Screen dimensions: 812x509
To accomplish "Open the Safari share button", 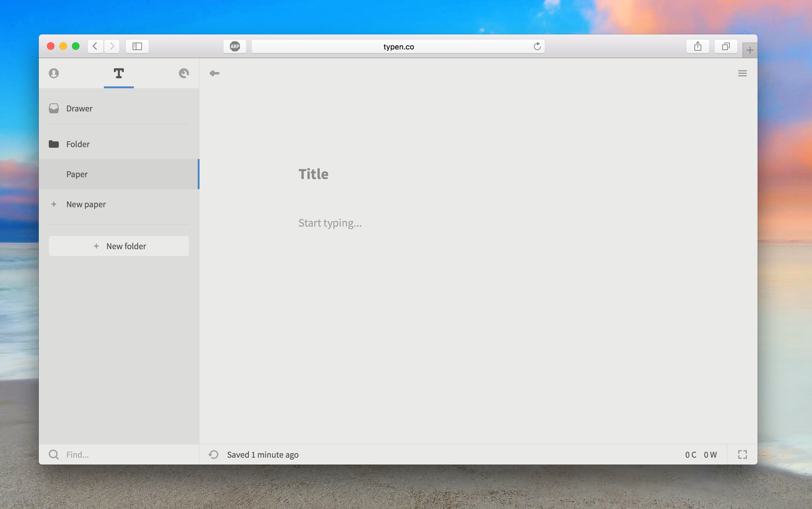I will tap(698, 46).
